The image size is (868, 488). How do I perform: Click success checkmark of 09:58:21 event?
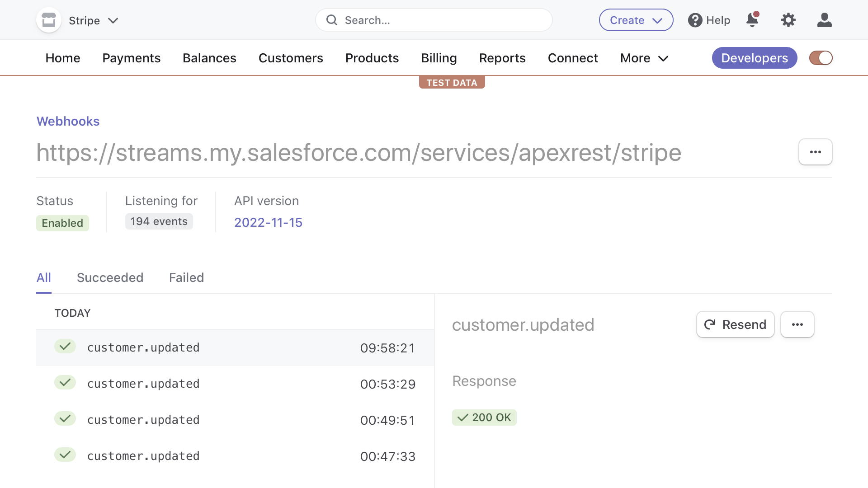65,347
